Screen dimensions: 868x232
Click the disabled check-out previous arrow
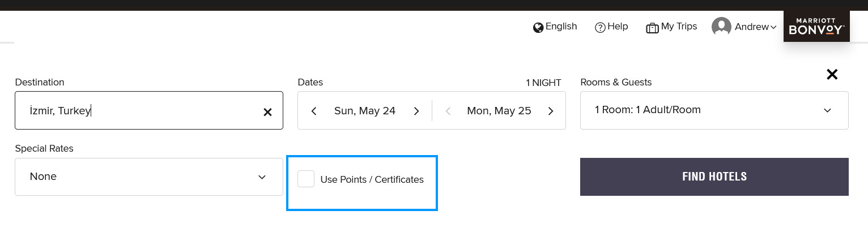(448, 111)
